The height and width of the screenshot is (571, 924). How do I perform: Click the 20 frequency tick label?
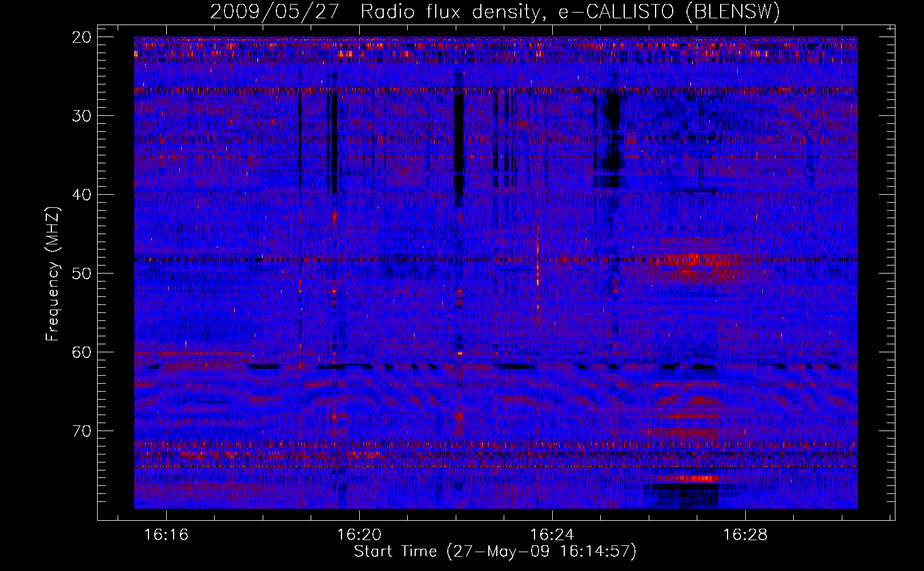(x=82, y=37)
